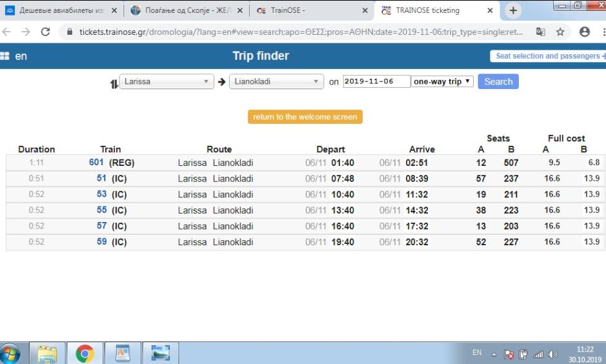
Task: Click Seat selection and passengers button
Action: (x=549, y=56)
